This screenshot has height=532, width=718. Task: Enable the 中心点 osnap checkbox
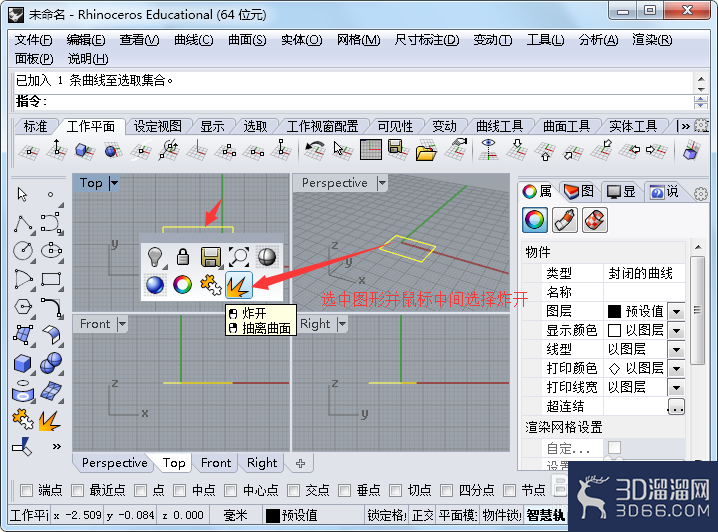[230, 490]
